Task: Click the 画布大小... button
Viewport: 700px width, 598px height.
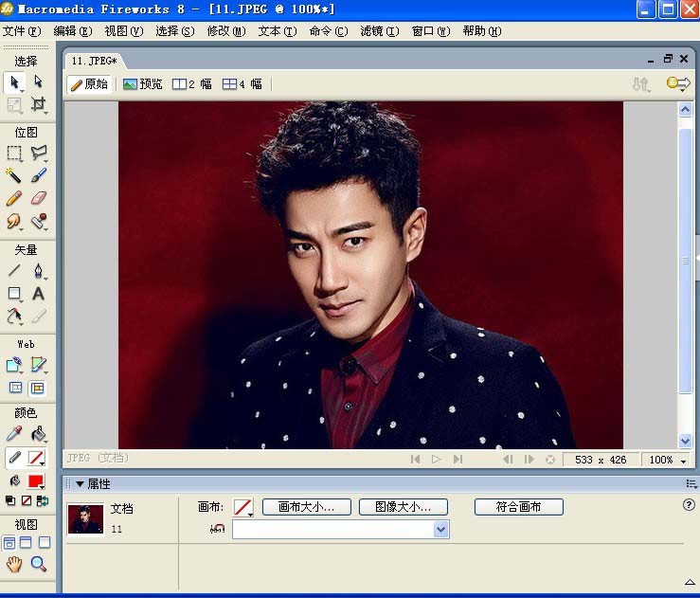Action: (306, 507)
